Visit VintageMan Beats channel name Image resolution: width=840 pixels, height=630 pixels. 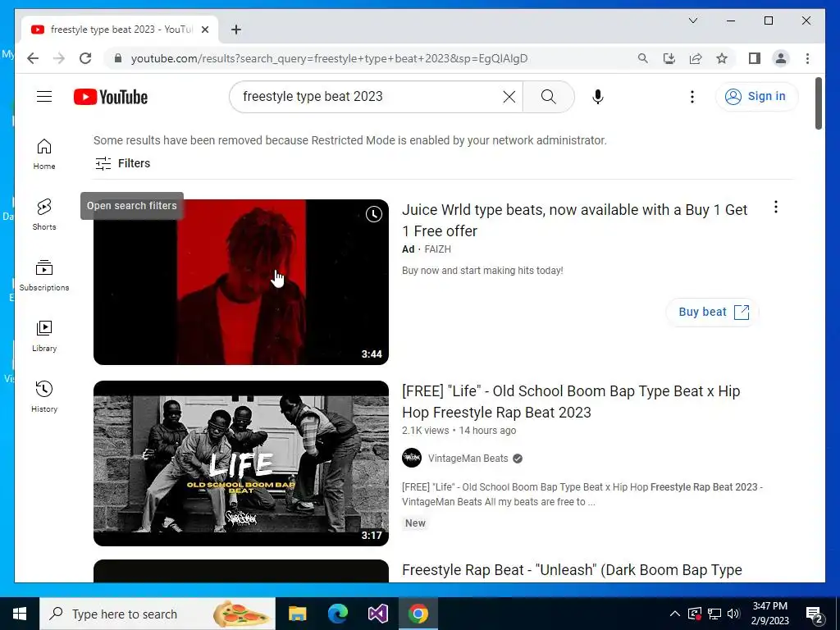468,458
